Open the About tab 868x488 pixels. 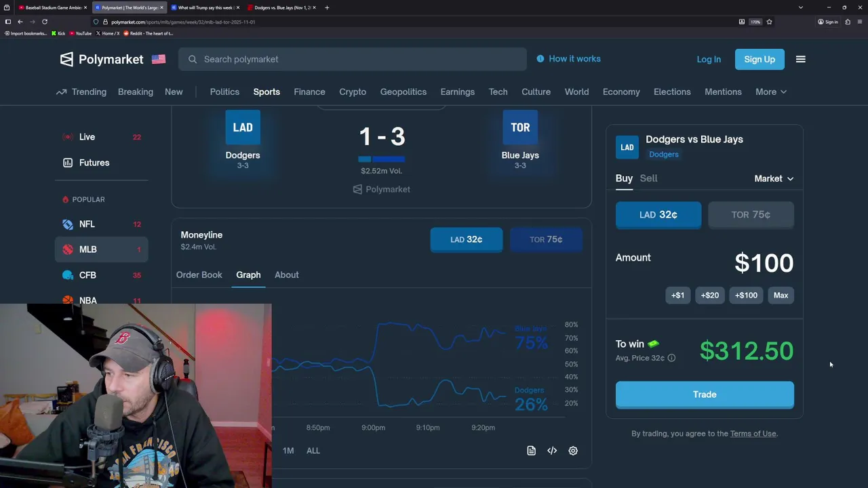[287, 274]
